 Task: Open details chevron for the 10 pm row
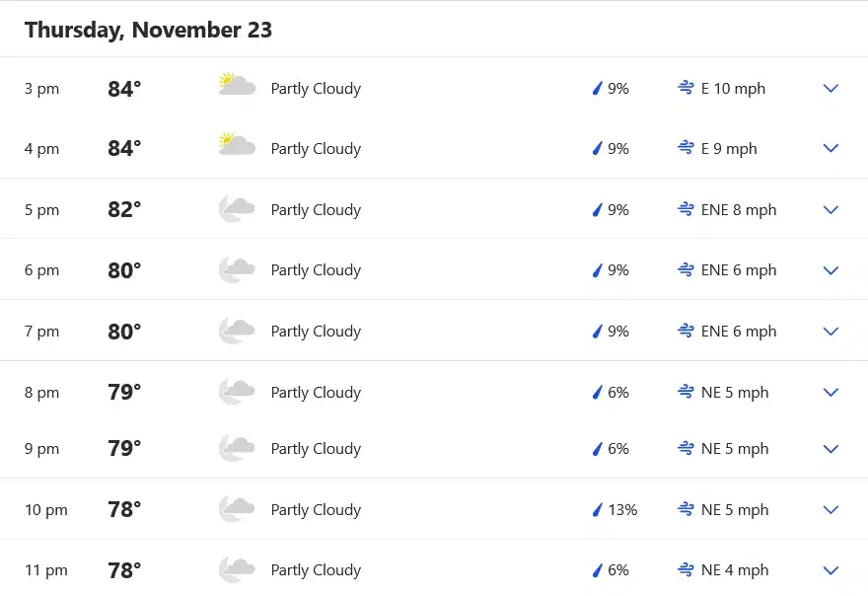pos(831,509)
